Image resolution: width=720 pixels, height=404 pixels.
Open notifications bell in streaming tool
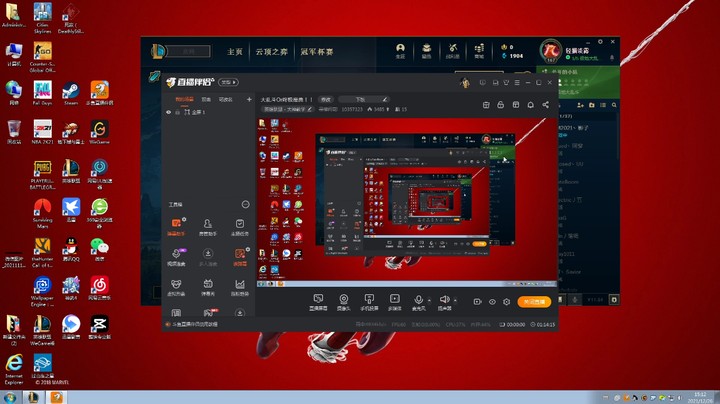coord(530,105)
